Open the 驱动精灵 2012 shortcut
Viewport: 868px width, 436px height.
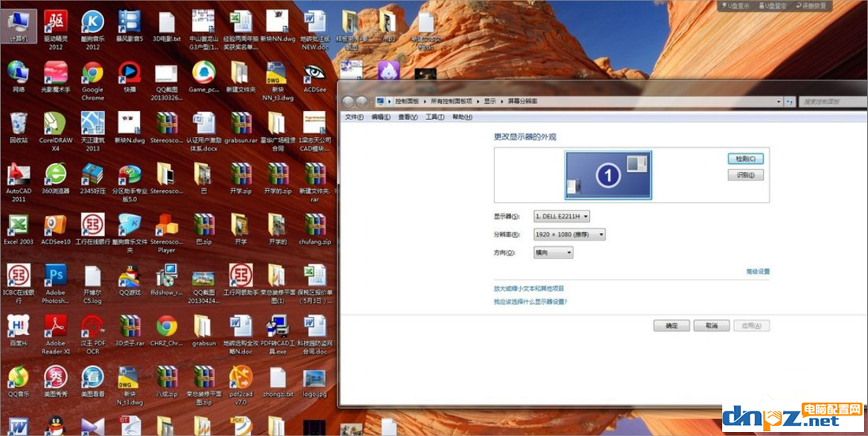[x=56, y=30]
